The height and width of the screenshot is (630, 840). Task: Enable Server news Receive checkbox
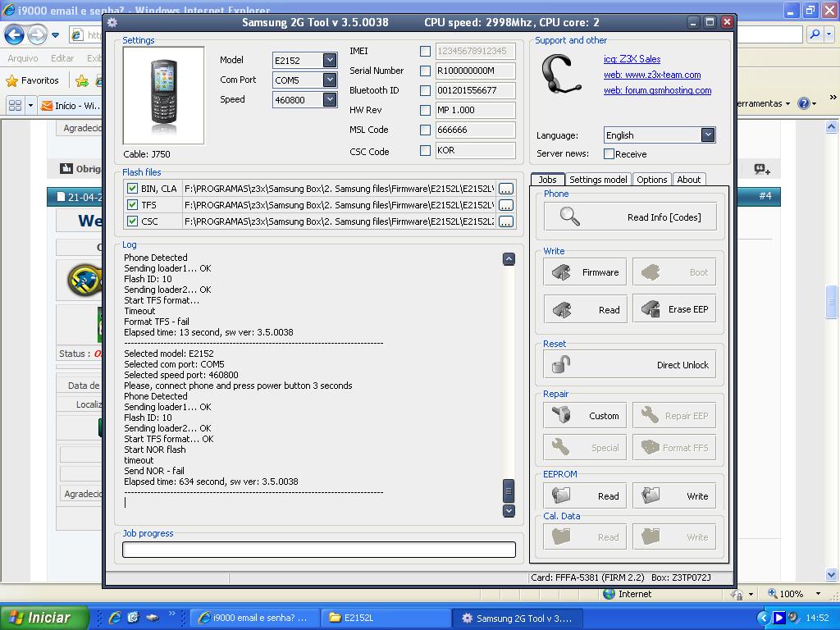pos(609,153)
